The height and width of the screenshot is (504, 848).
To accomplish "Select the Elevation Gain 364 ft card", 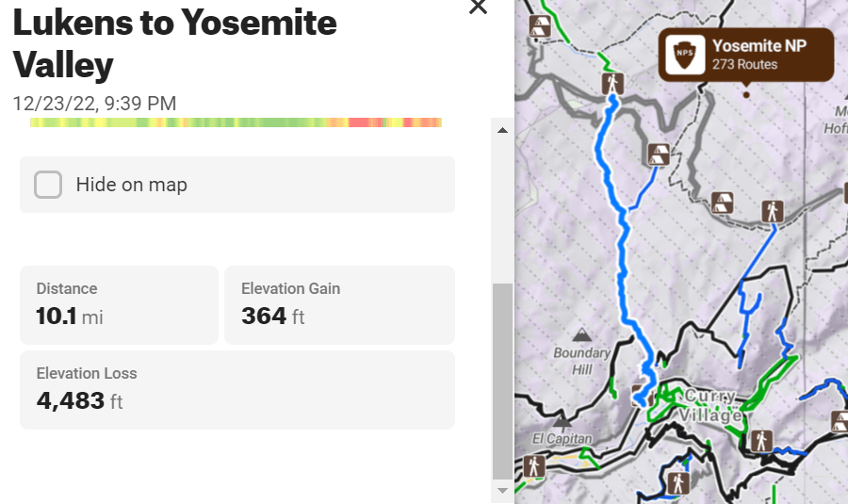I will (x=339, y=304).
